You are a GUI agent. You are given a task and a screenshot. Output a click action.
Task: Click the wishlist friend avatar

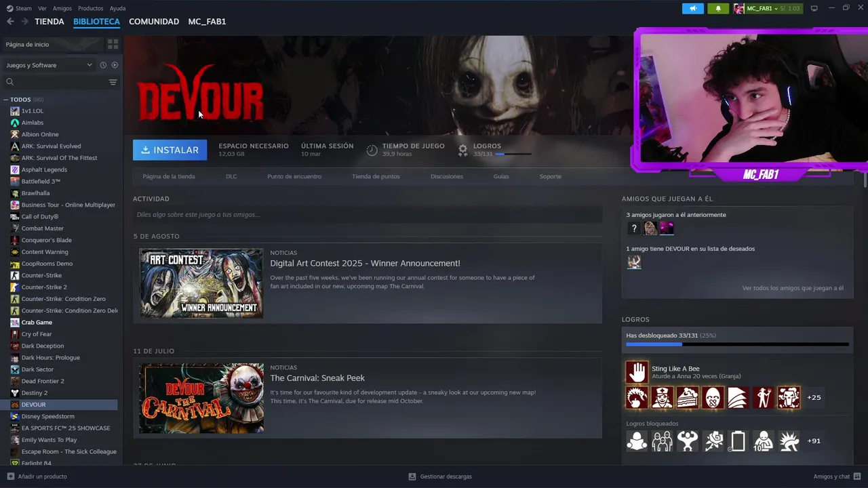(633, 262)
